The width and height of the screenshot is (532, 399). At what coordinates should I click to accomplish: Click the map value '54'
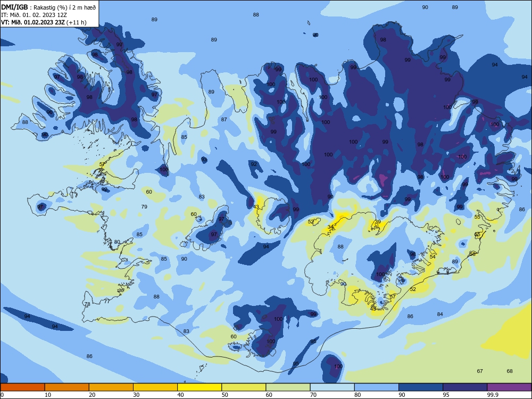pos(433,256)
